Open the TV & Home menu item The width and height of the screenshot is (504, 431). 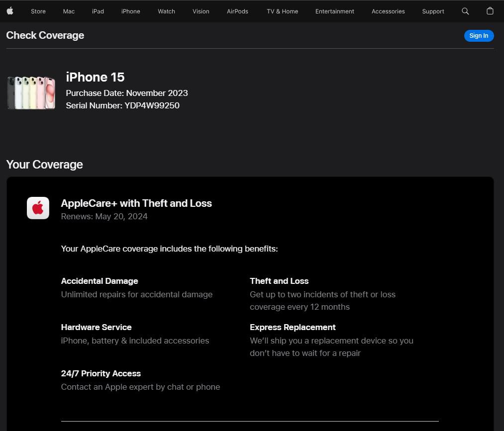point(283,11)
